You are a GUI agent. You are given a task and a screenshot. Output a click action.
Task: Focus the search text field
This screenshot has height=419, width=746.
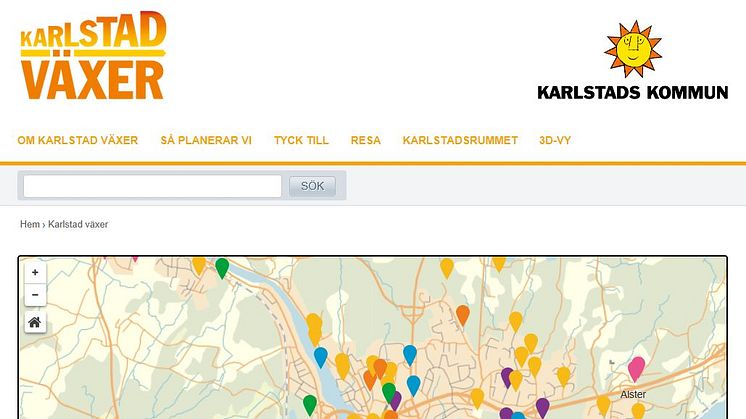click(x=152, y=186)
